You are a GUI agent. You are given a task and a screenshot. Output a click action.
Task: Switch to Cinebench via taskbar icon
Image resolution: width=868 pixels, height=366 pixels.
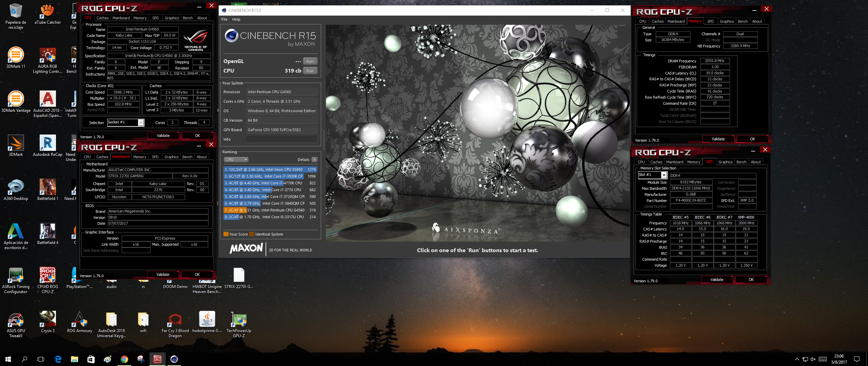174,359
